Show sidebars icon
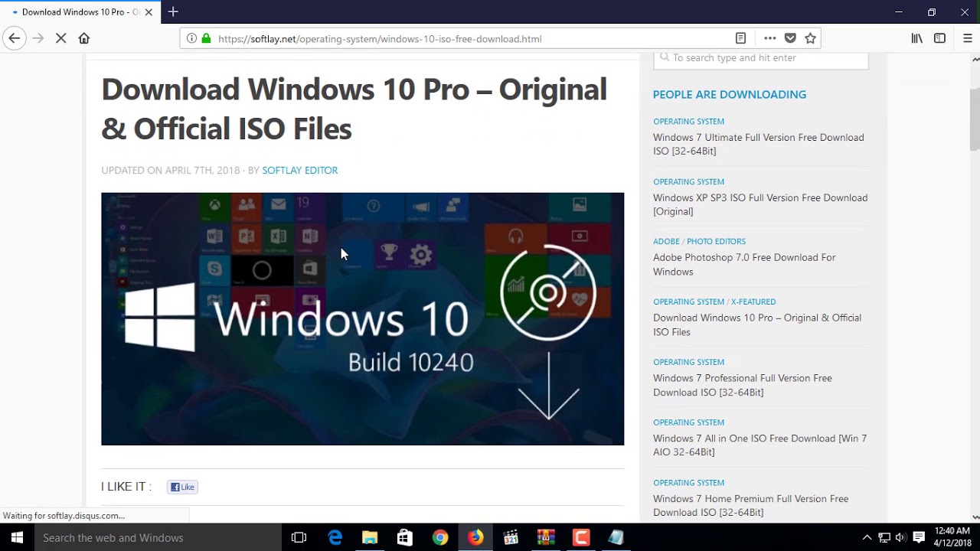The image size is (980, 551). pyautogui.click(x=939, y=38)
